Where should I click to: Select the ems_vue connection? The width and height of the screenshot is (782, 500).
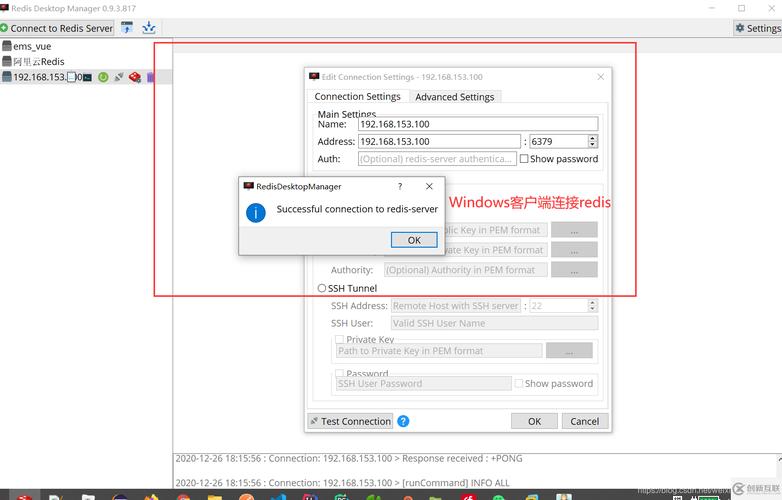(x=32, y=46)
